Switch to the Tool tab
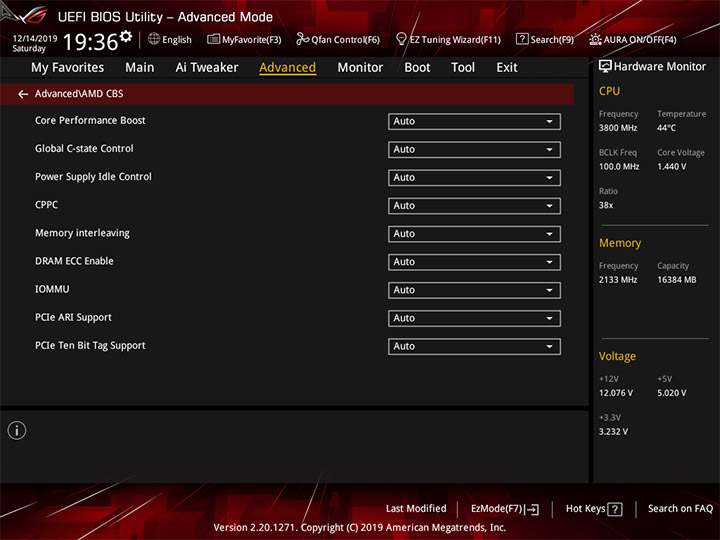Image resolution: width=720 pixels, height=540 pixels. (463, 68)
